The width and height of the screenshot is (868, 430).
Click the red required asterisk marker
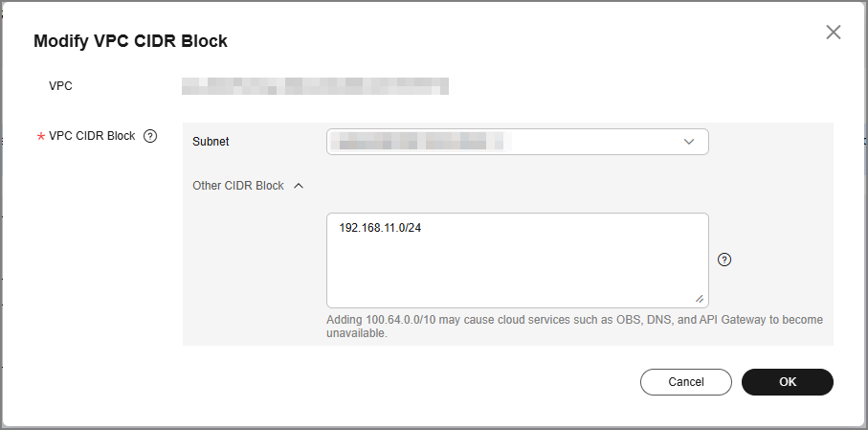[40, 137]
